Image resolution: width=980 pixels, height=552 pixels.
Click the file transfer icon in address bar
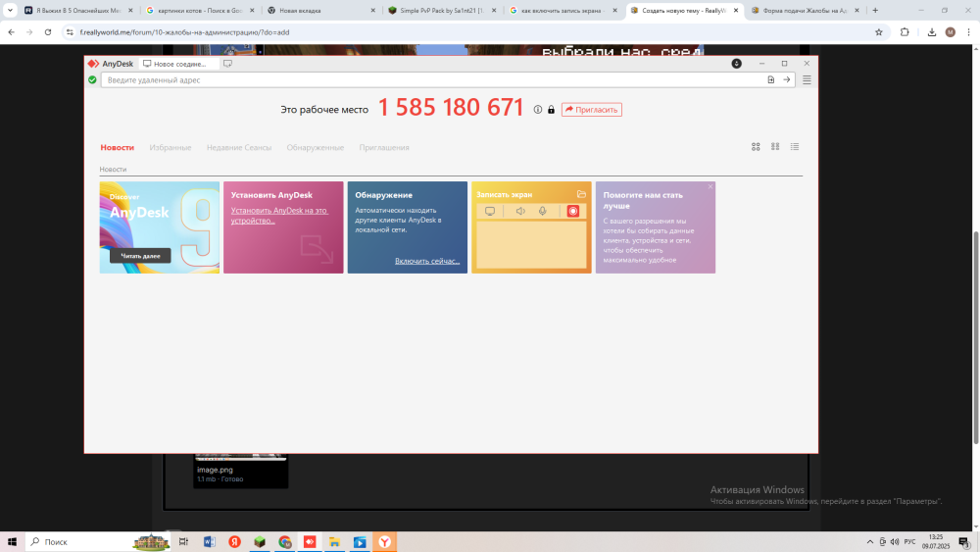tap(770, 80)
